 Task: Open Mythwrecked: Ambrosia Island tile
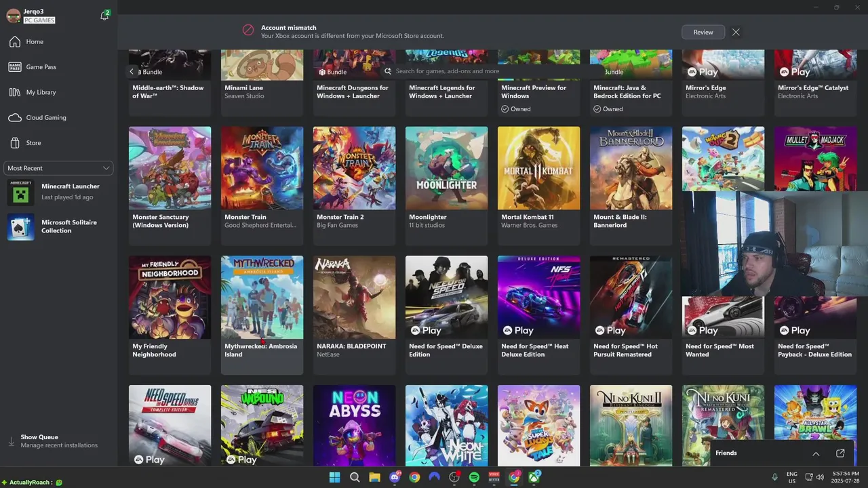pos(262,314)
